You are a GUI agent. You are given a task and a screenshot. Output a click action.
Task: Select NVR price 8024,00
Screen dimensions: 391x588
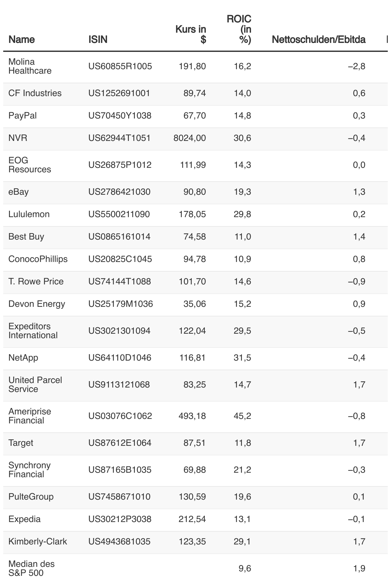pos(189,138)
